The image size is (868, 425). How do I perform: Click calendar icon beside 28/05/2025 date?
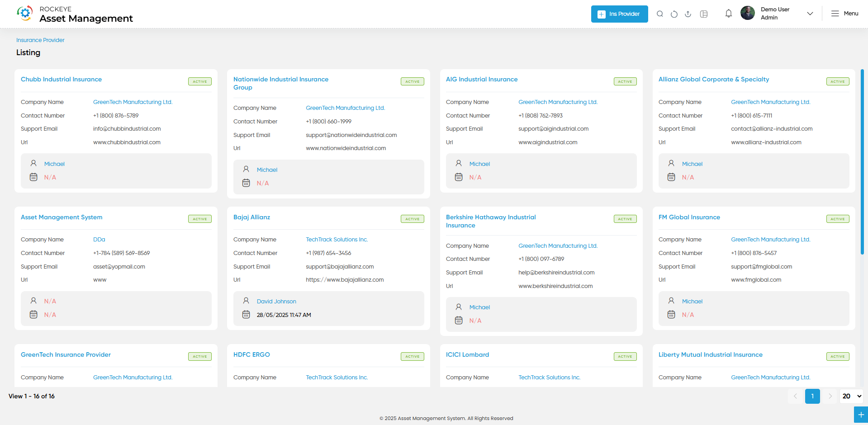[x=246, y=315]
